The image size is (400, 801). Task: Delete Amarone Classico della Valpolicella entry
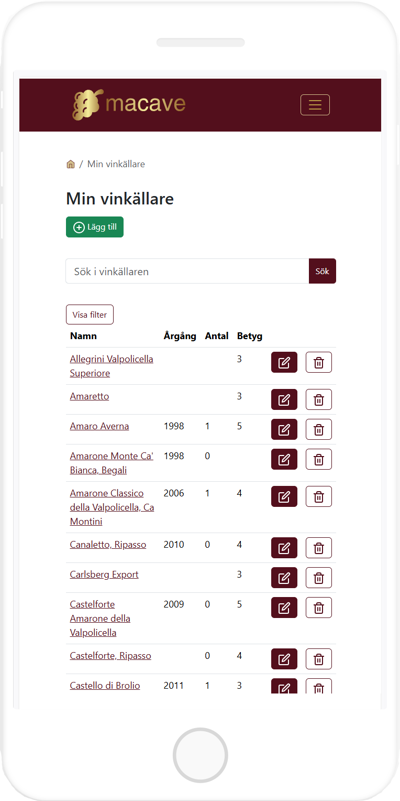pos(319,496)
